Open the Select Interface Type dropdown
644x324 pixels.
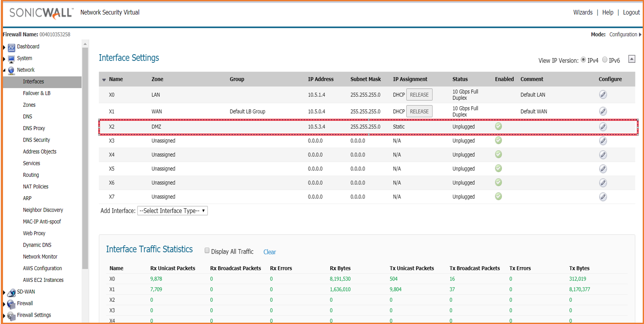[x=172, y=211]
